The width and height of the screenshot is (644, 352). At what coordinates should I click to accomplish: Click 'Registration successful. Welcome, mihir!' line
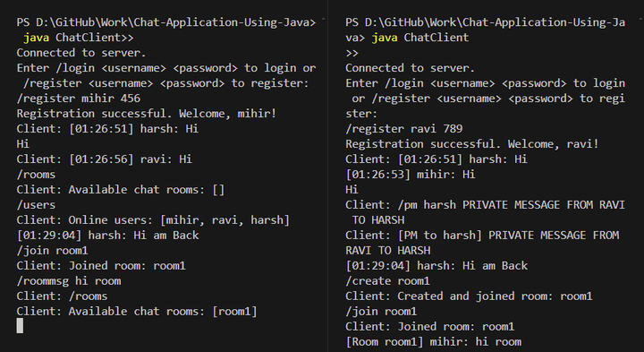pyautogui.click(x=147, y=114)
